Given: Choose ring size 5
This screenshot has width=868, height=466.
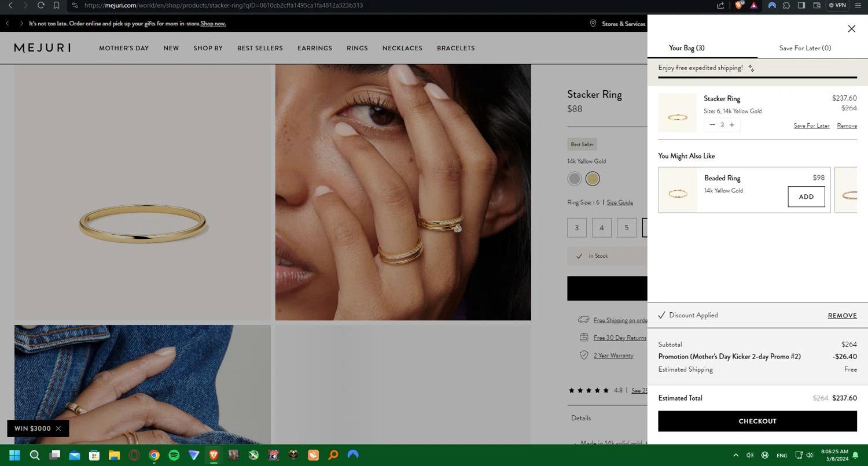Looking at the screenshot, I should point(627,228).
